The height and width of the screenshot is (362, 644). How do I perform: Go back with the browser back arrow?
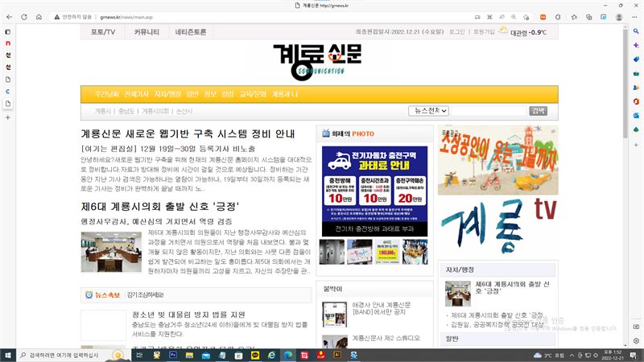click(x=10, y=17)
